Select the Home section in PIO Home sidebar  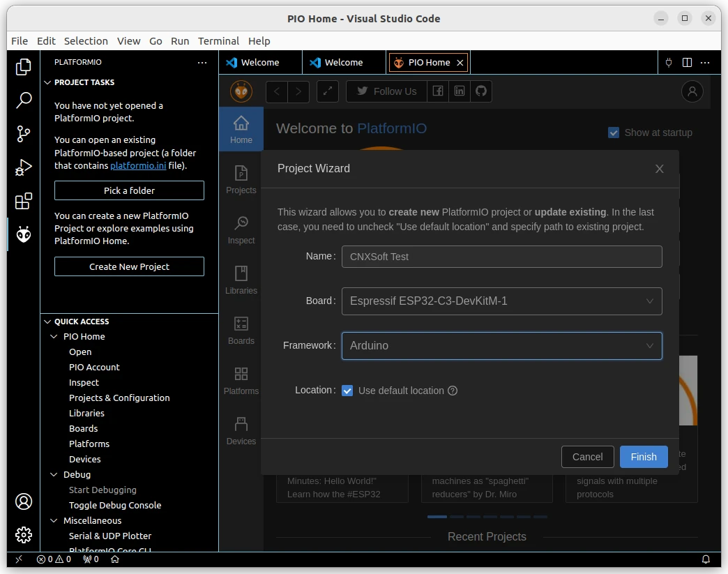pos(241,130)
